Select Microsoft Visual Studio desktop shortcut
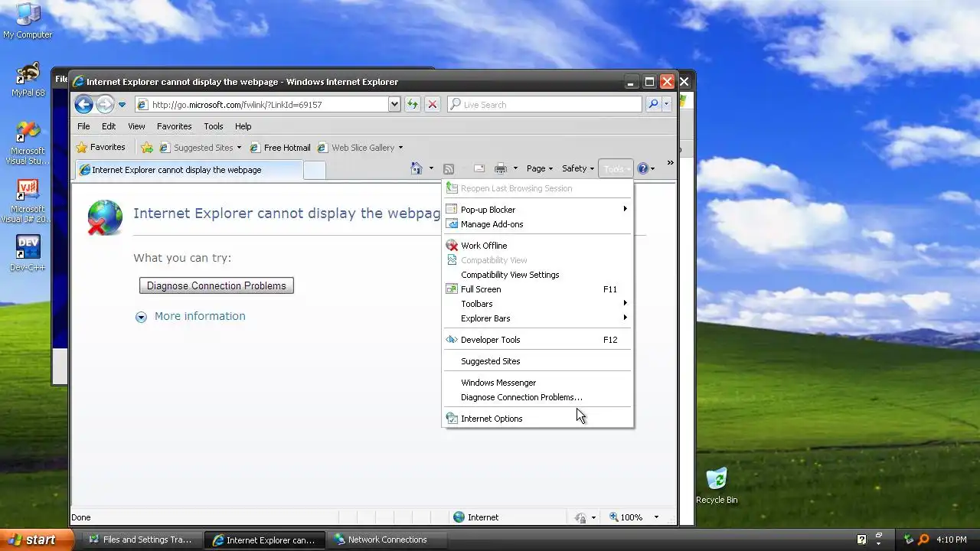The height and width of the screenshot is (551, 980). [x=28, y=142]
